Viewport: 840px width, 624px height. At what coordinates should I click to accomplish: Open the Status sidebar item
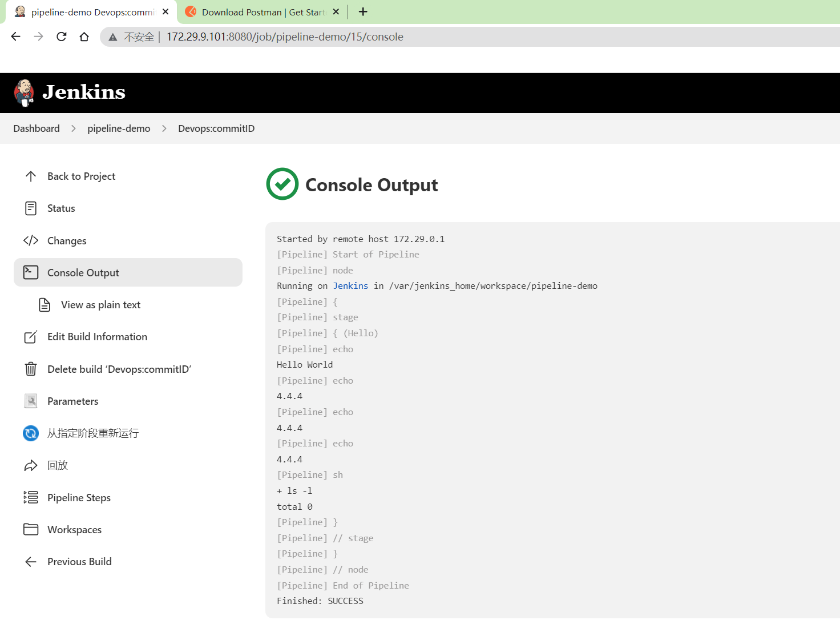pyautogui.click(x=128, y=208)
